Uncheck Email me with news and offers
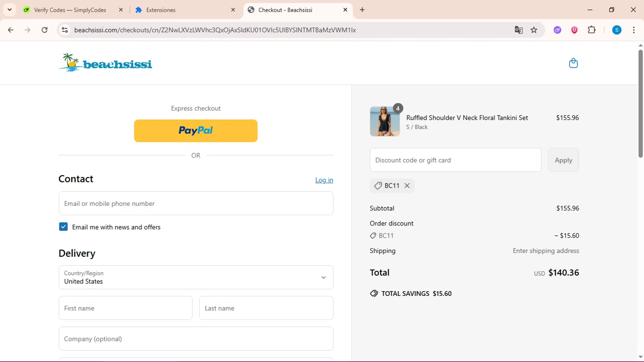644x362 pixels. (63, 227)
